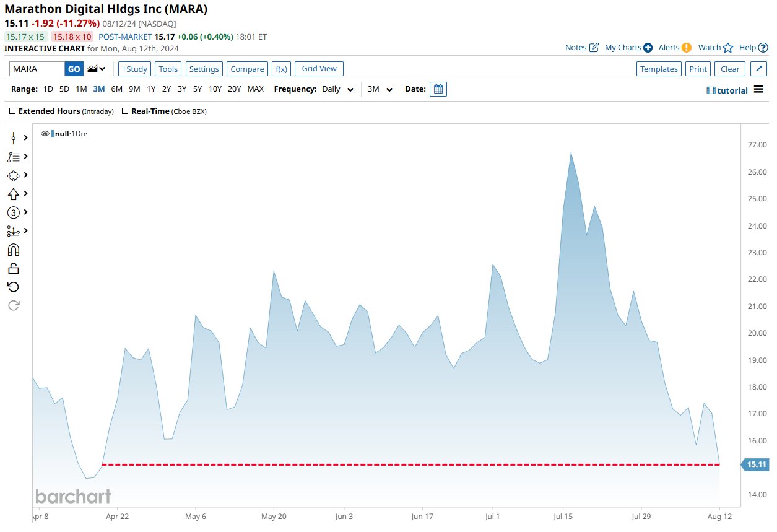Enable the Real-Time Cboe BZX checkbox
The height and width of the screenshot is (532, 777).
pos(125,111)
